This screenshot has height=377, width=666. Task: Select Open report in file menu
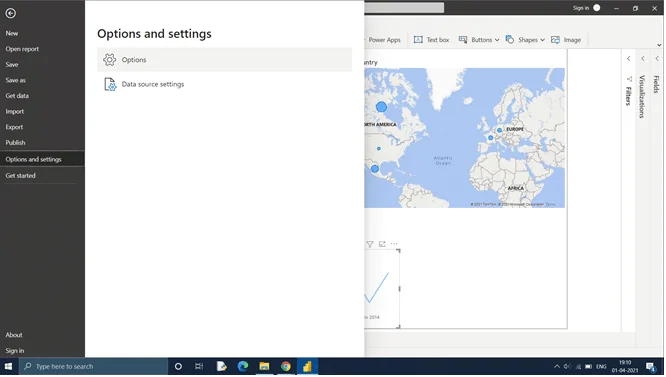pos(22,49)
